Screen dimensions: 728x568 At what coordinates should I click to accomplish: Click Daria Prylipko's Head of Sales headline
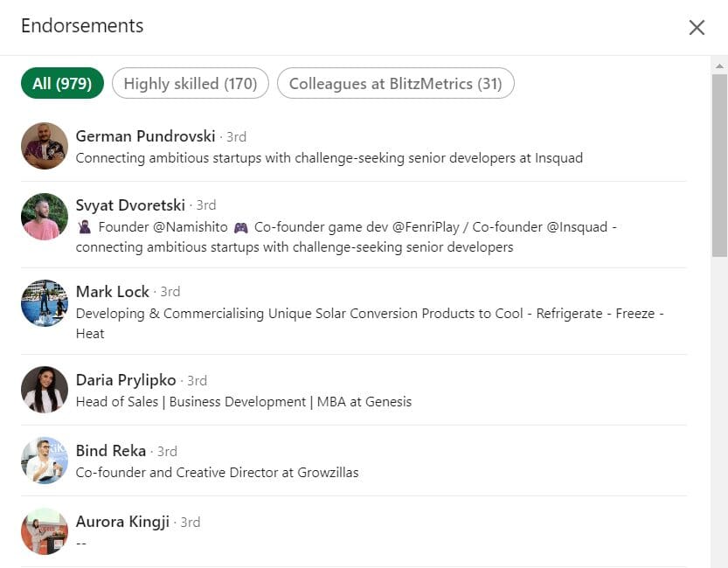243,402
